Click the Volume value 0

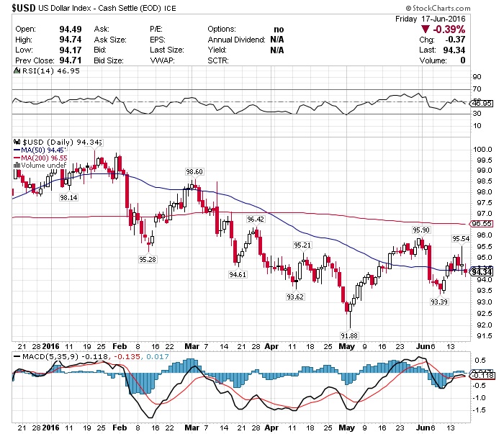pos(463,60)
